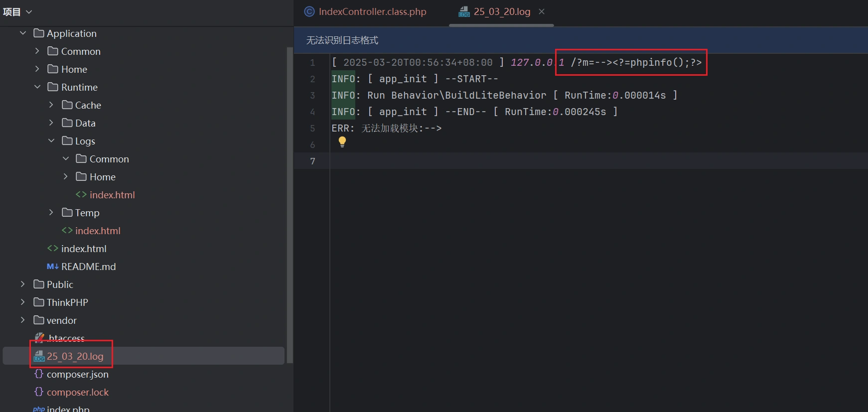The height and width of the screenshot is (412, 868).
Task: Click the .htaccess file icon
Action: pos(39,338)
